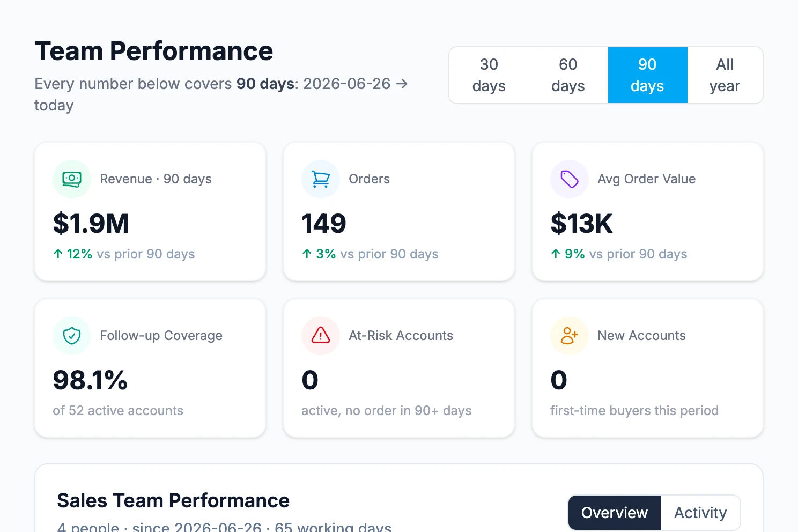Click the 12% vs prior 90 days text
Image resolution: width=798 pixels, height=532 pixels.
click(x=124, y=254)
